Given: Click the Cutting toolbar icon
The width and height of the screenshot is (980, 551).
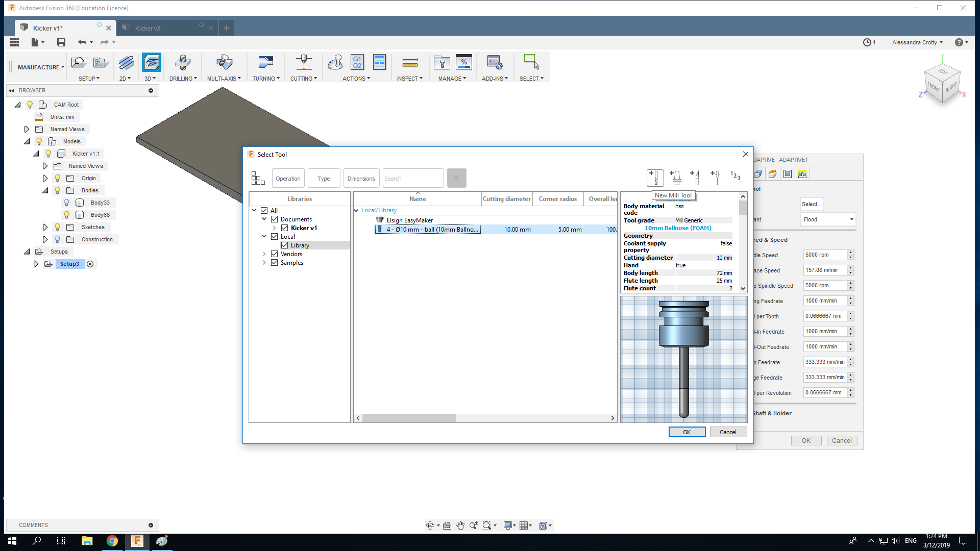Looking at the screenshot, I should 304,63.
